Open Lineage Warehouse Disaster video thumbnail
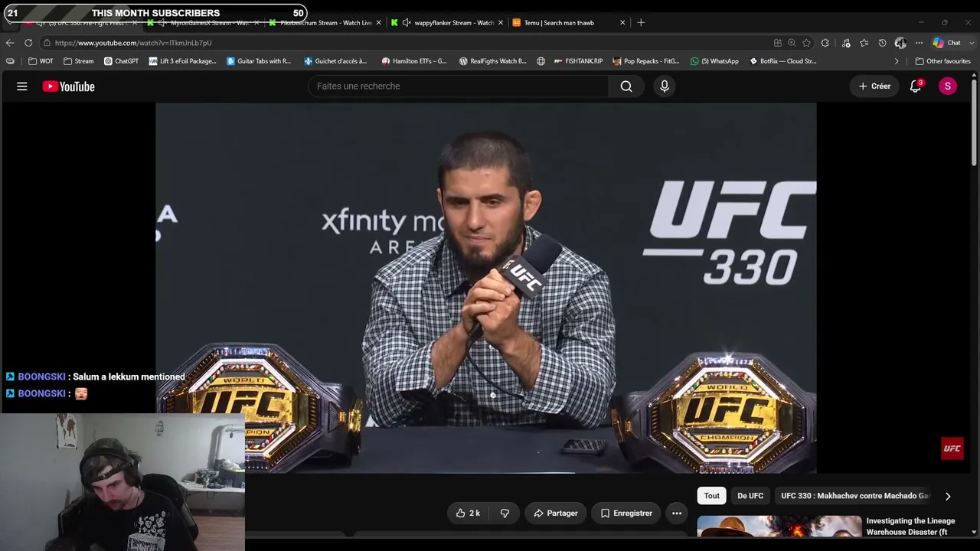The height and width of the screenshot is (551, 980). click(x=779, y=527)
